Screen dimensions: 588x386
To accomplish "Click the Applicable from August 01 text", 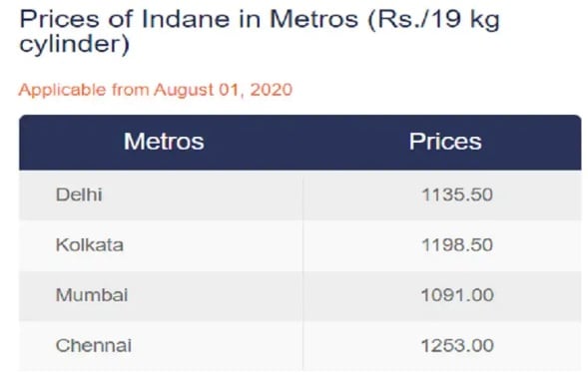I will [156, 90].
